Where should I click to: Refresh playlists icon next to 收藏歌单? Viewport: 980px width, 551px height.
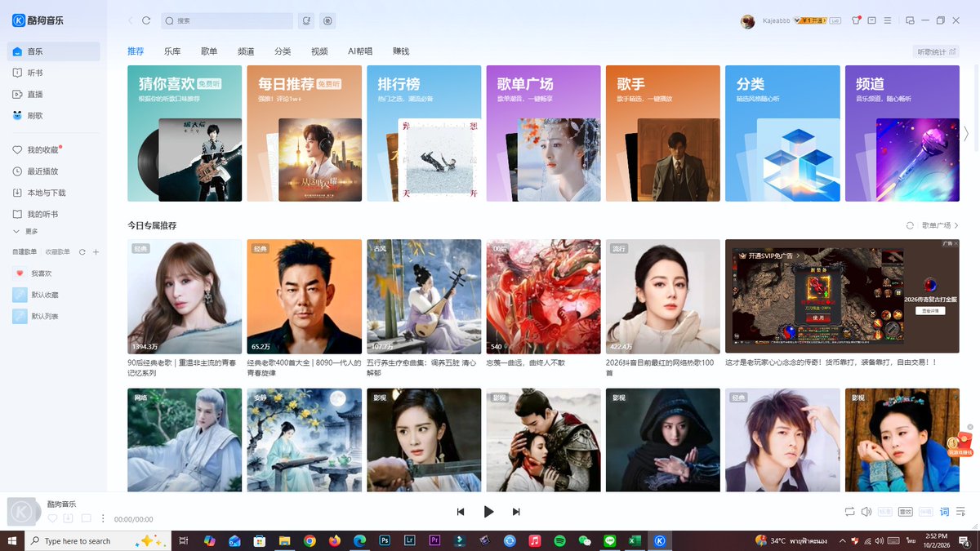tap(82, 252)
